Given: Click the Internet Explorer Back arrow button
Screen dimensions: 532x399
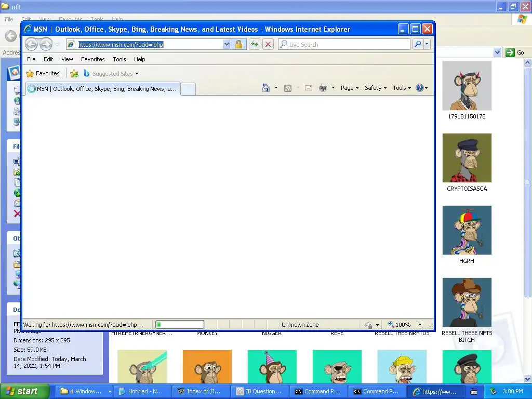Looking at the screenshot, I should coord(31,44).
